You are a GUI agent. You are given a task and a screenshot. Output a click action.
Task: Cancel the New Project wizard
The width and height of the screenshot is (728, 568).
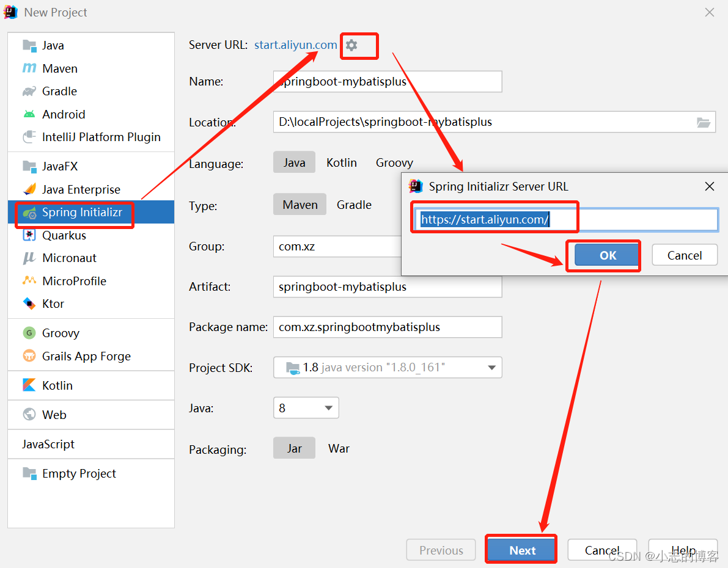601,550
